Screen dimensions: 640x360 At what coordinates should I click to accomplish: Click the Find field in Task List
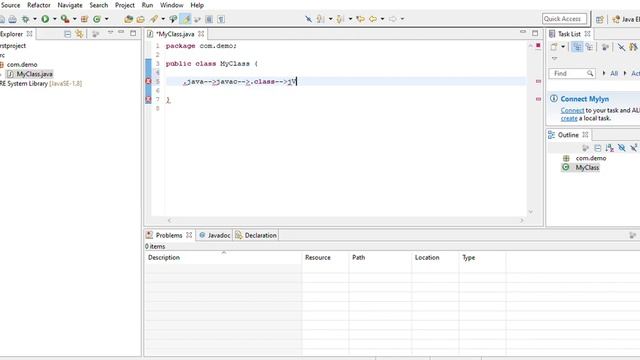tap(571, 73)
